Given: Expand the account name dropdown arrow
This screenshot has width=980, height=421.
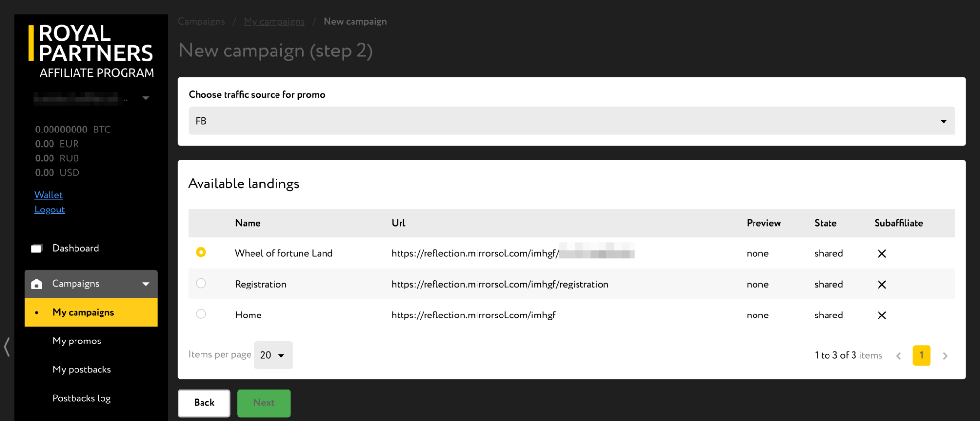Looking at the screenshot, I should (x=146, y=98).
